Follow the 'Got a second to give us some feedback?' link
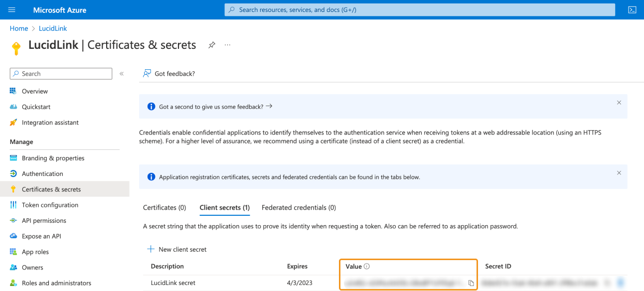This screenshot has width=644, height=291. 215,107
